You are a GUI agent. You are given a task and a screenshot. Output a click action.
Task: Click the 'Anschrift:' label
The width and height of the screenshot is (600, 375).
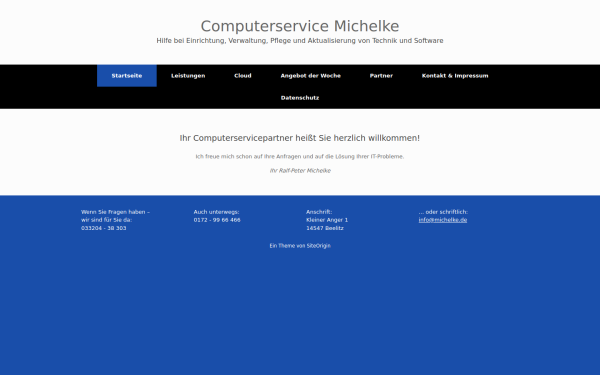point(319,212)
